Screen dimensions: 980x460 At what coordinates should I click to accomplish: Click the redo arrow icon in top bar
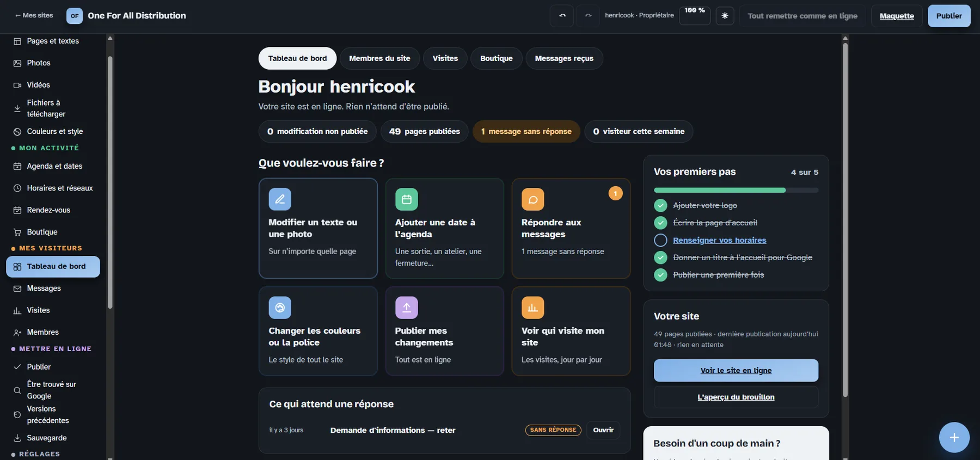tap(588, 16)
